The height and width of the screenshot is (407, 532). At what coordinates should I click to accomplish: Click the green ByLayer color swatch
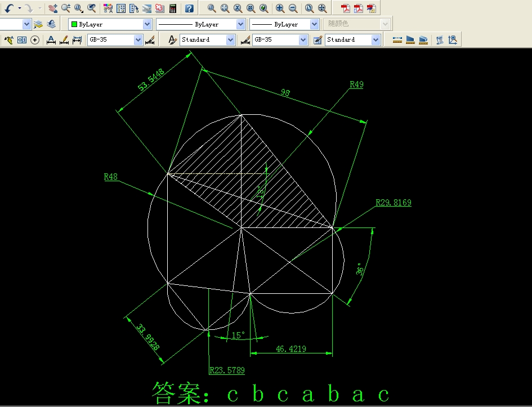pos(74,24)
